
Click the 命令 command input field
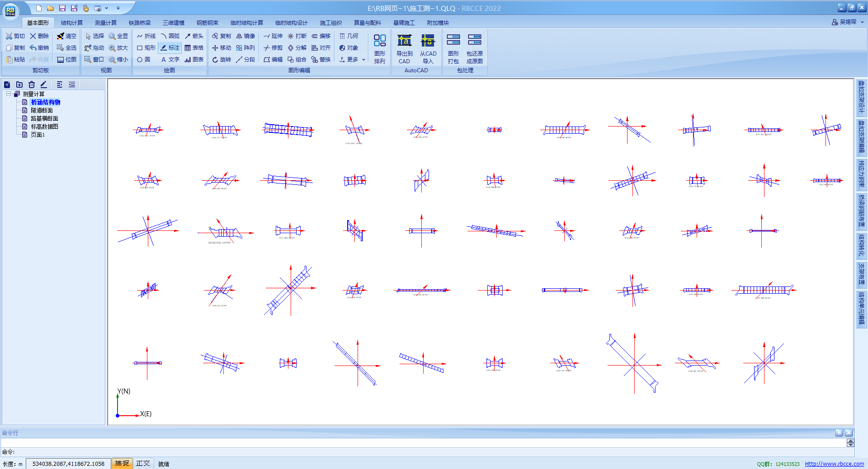[x=425, y=452]
